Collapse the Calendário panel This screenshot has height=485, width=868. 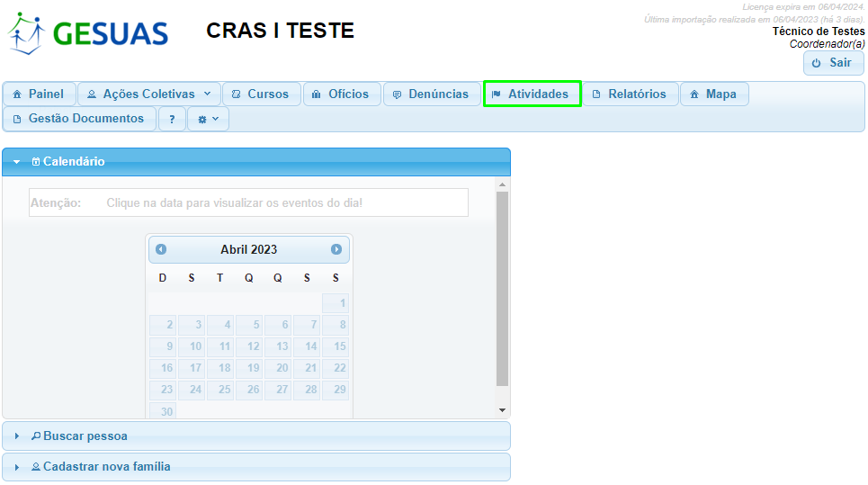click(256, 162)
